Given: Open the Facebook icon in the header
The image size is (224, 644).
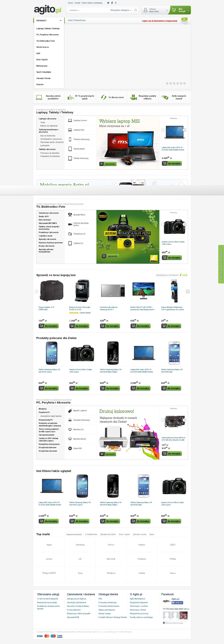Looking at the screenshot, I should pyautogui.click(x=112, y=3).
